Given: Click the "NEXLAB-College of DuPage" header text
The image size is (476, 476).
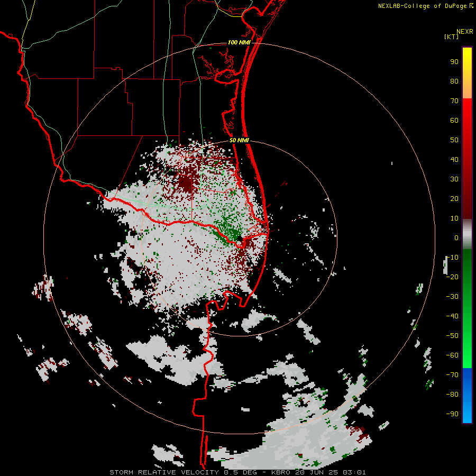Looking at the screenshot, I should [422, 6].
